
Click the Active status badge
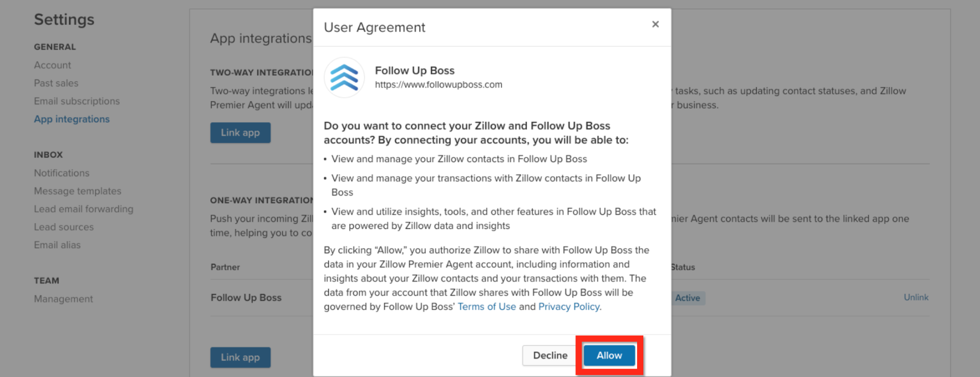point(688,298)
